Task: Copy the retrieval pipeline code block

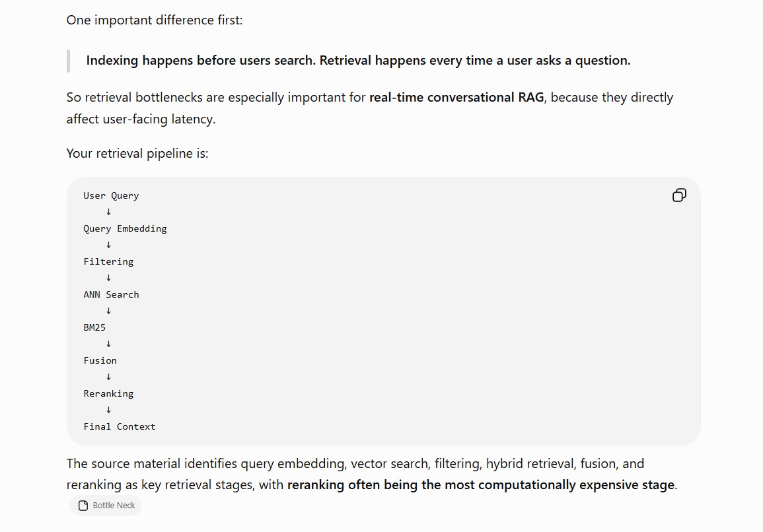Action: pyautogui.click(x=679, y=195)
